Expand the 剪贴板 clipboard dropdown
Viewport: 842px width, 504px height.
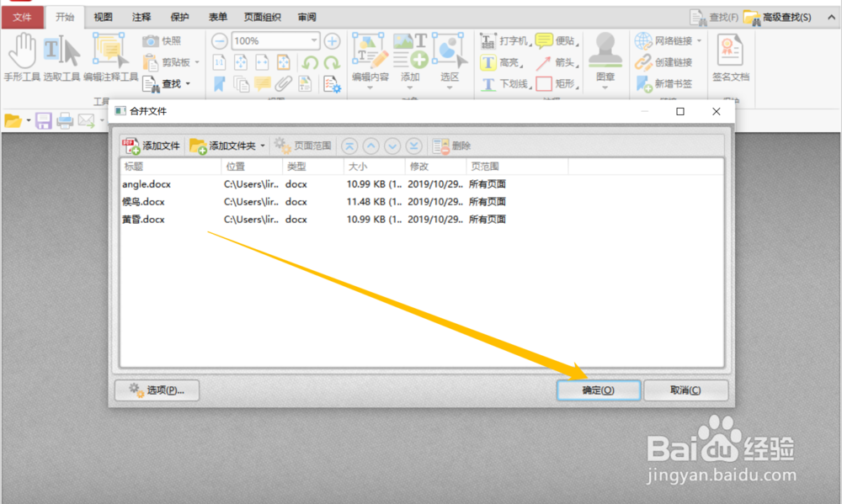(x=197, y=62)
